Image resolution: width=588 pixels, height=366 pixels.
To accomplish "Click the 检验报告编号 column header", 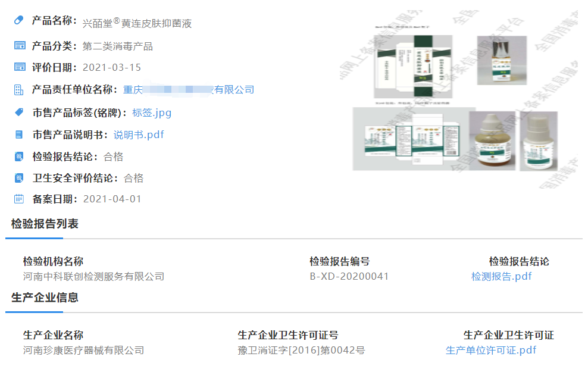I will 340,261.
